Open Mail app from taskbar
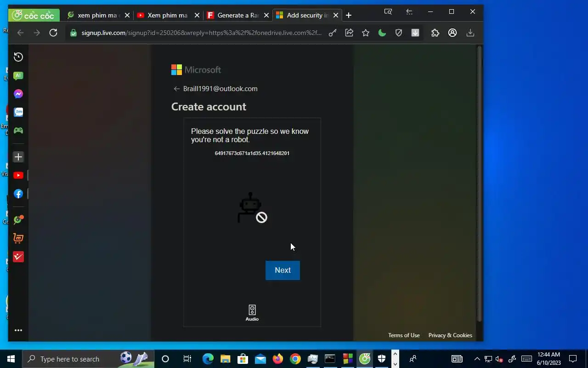The width and height of the screenshot is (588, 368). coord(260,359)
